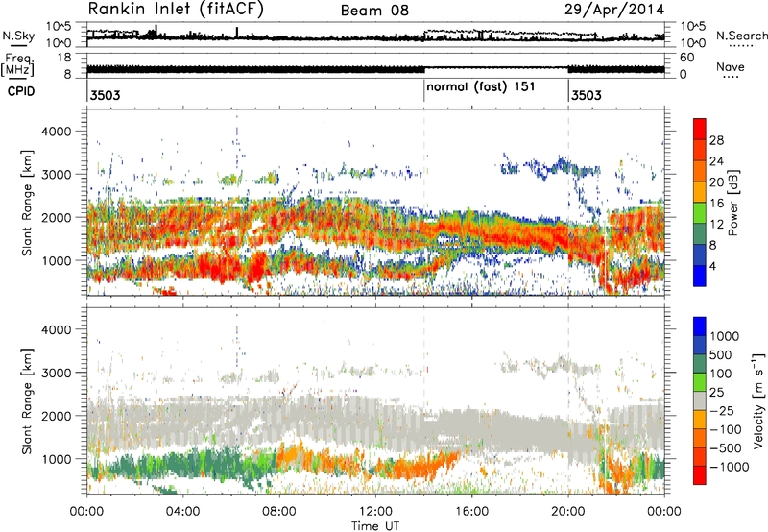Click the 'Time UT' axis label

(x=375, y=525)
